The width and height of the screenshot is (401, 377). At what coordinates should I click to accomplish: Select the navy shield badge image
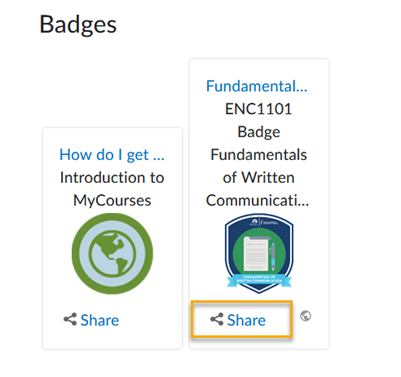tap(259, 254)
